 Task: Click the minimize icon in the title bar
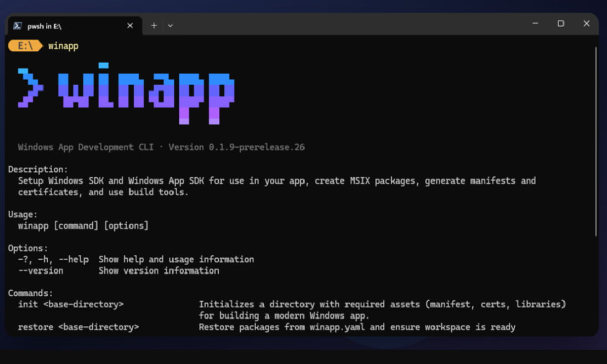point(535,23)
